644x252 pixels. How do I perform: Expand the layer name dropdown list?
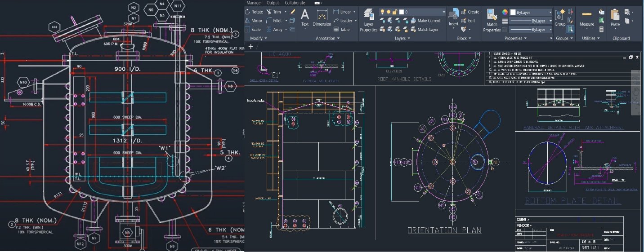tap(443, 12)
